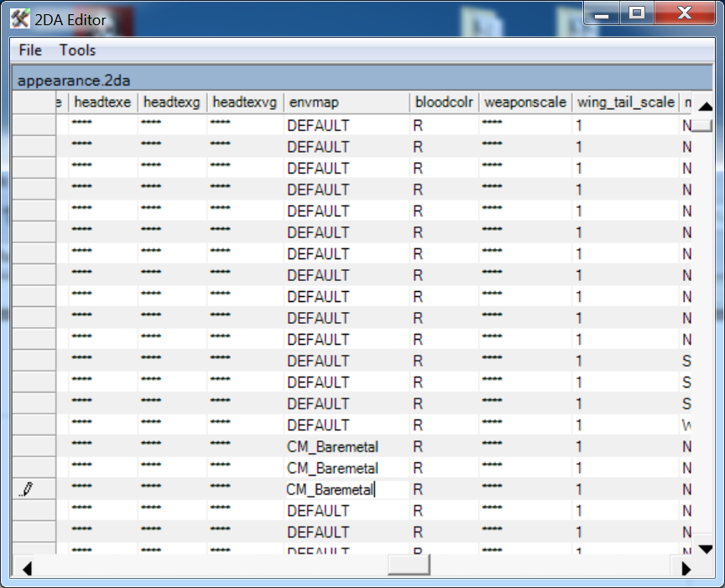Click the horizontal scrollbar thumb

(408, 567)
